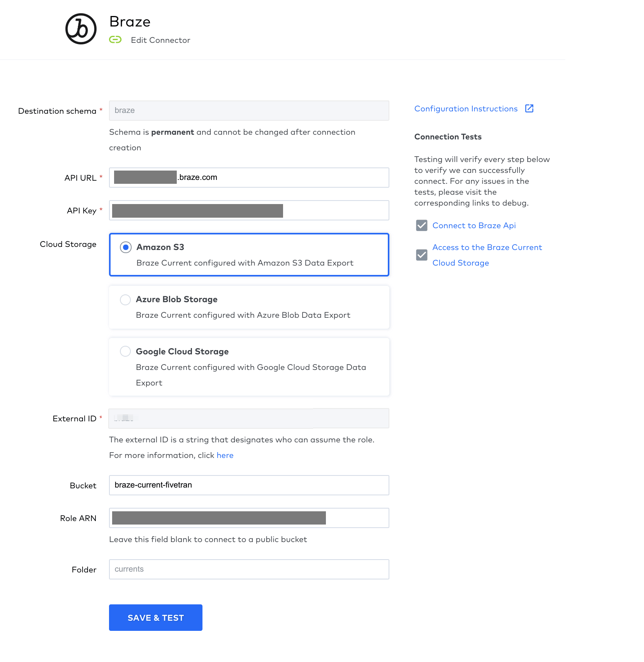644x662 pixels.
Task: Click the external ID explanation text
Action: tap(241, 447)
